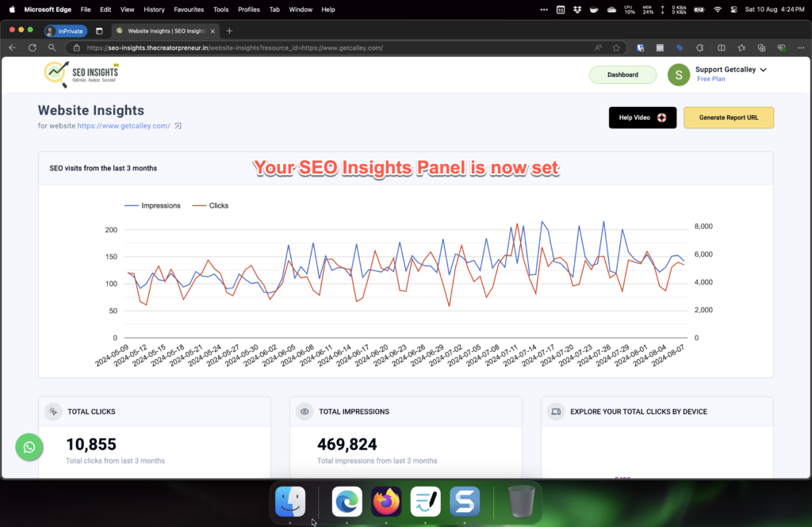This screenshot has height=527, width=812.
Task: Click the Generate Report URL button
Action: click(728, 117)
